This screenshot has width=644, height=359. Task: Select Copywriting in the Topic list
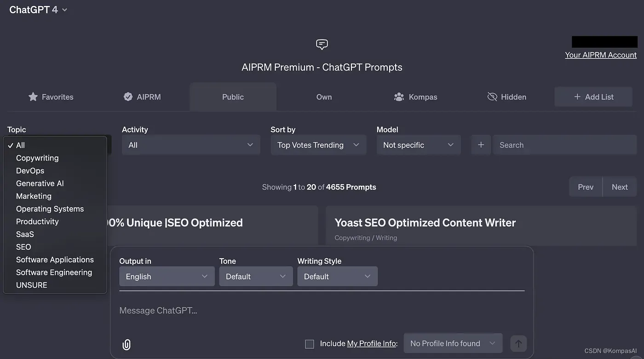[55, 158]
